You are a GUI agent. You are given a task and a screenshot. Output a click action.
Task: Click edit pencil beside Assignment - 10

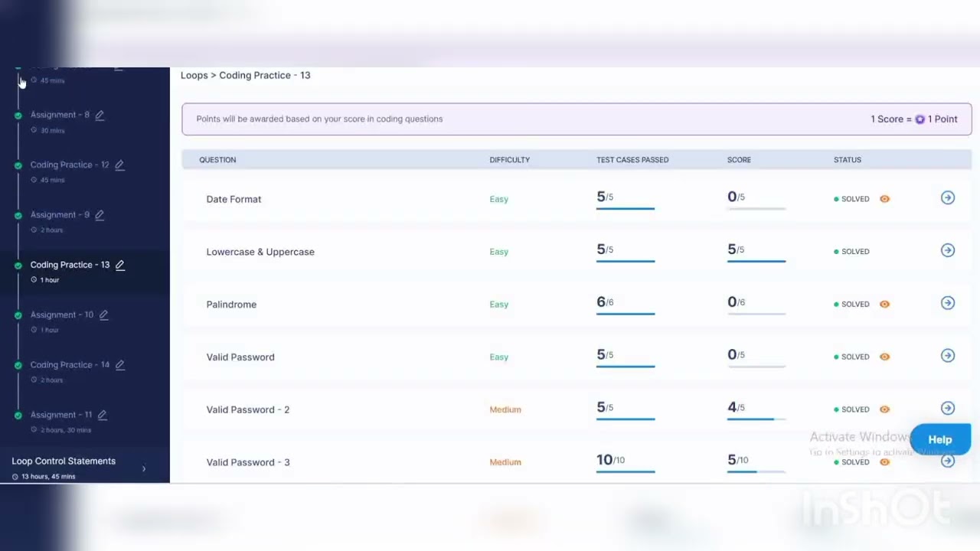click(103, 315)
